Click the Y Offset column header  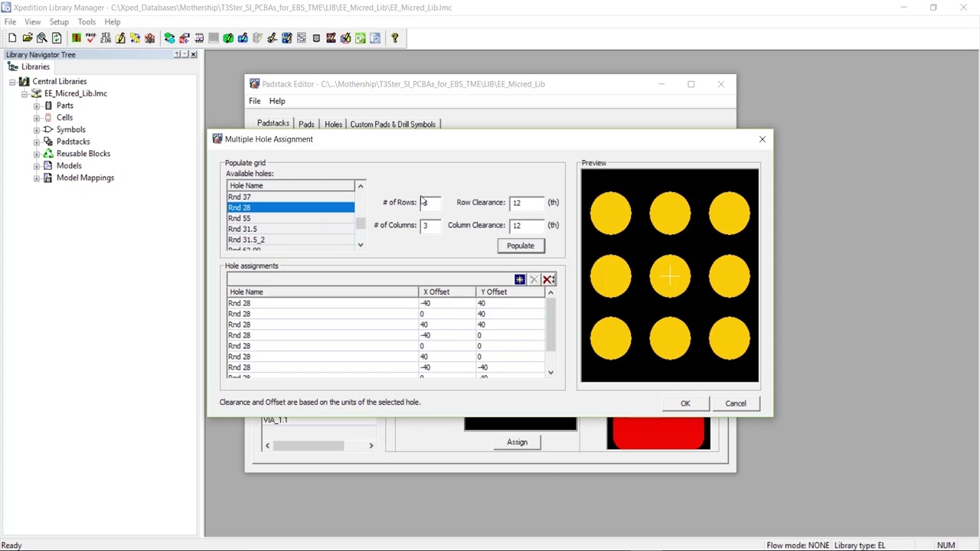coord(511,292)
